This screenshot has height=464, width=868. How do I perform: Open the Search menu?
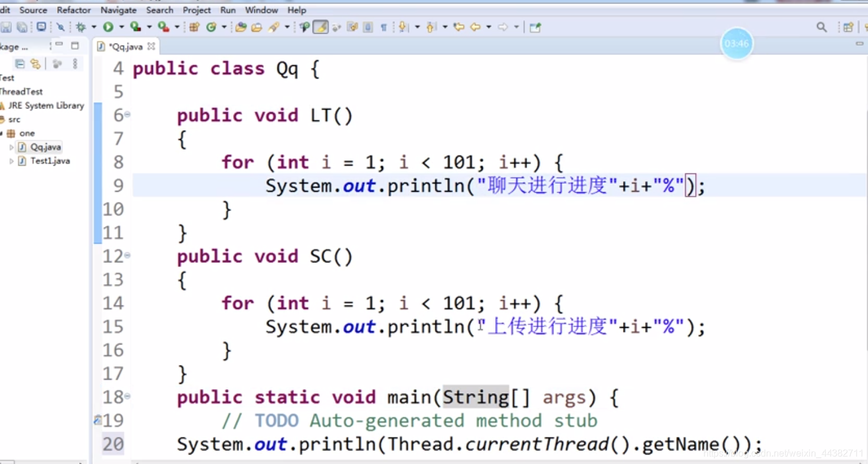160,10
